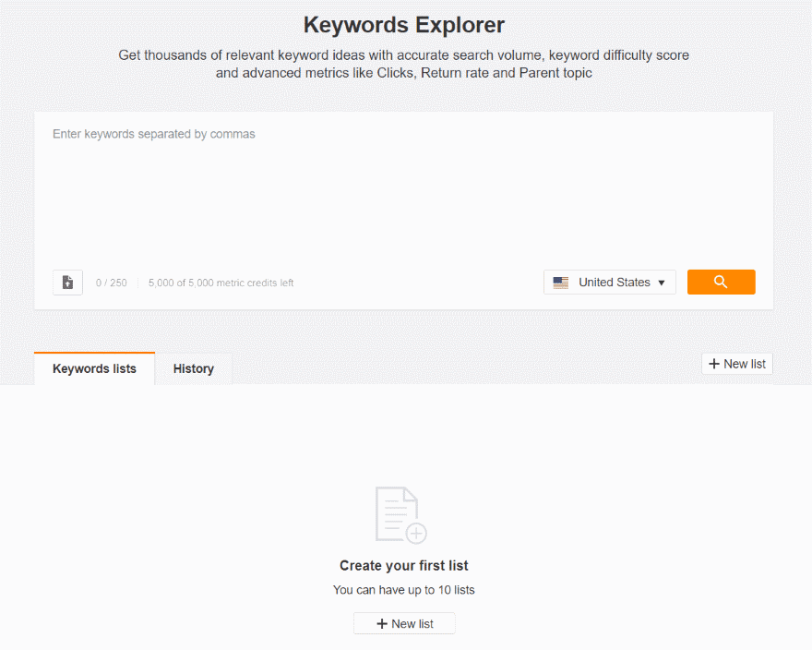Expand the country dropdown arrow
Viewport: 812px width, 650px height.
pyautogui.click(x=662, y=283)
